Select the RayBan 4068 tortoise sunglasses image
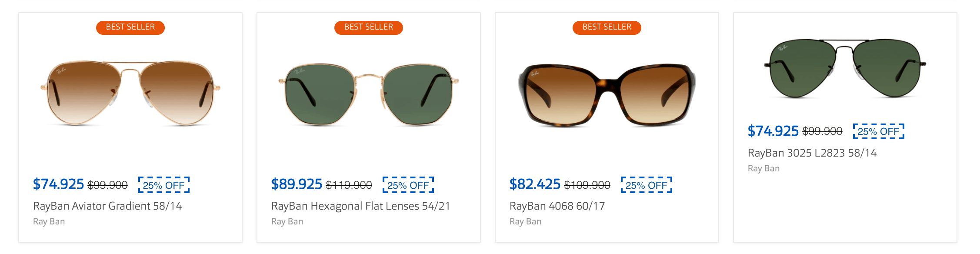980x254 pixels. pos(607,95)
